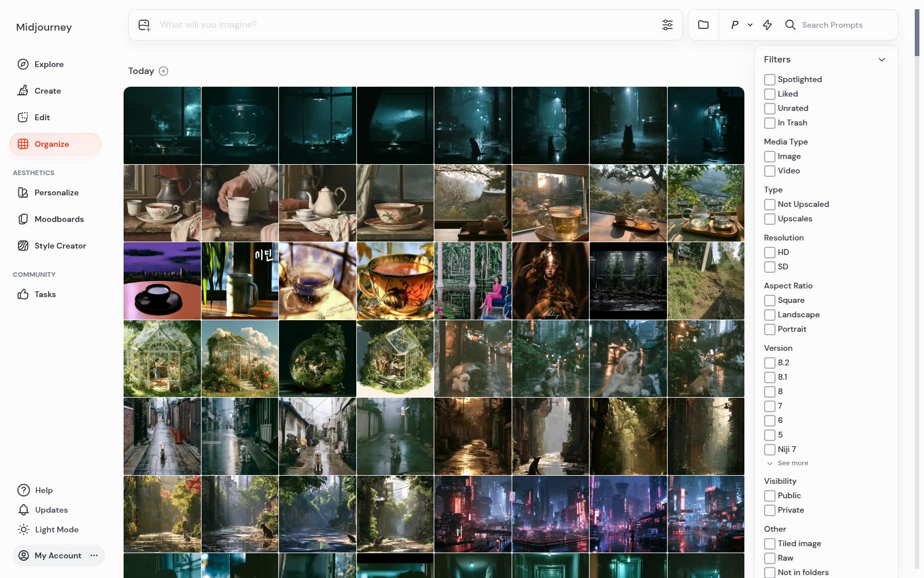Image resolution: width=924 pixels, height=578 pixels.
Task: Click the 'What will you imagine?' prompt box
Action: click(x=405, y=25)
